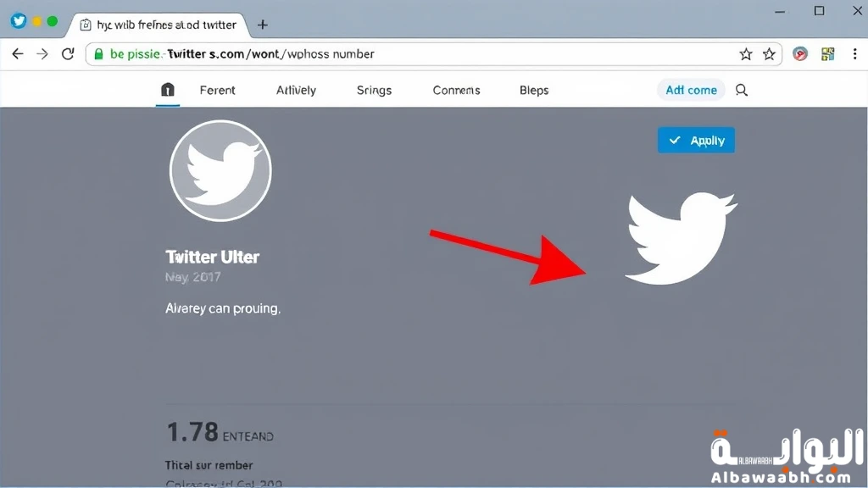Go to the Home icon tab
The height and width of the screenshot is (488, 868).
[168, 90]
